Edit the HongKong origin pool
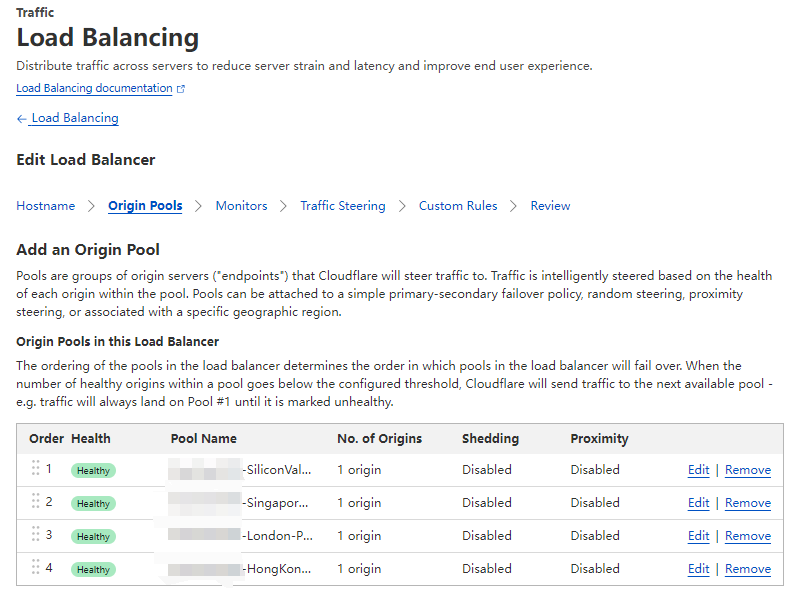The image size is (805, 603). tap(698, 569)
